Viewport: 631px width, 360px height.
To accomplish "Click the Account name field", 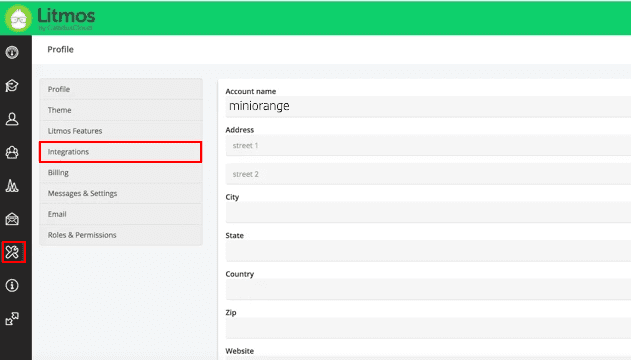I will pyautogui.click(x=428, y=106).
